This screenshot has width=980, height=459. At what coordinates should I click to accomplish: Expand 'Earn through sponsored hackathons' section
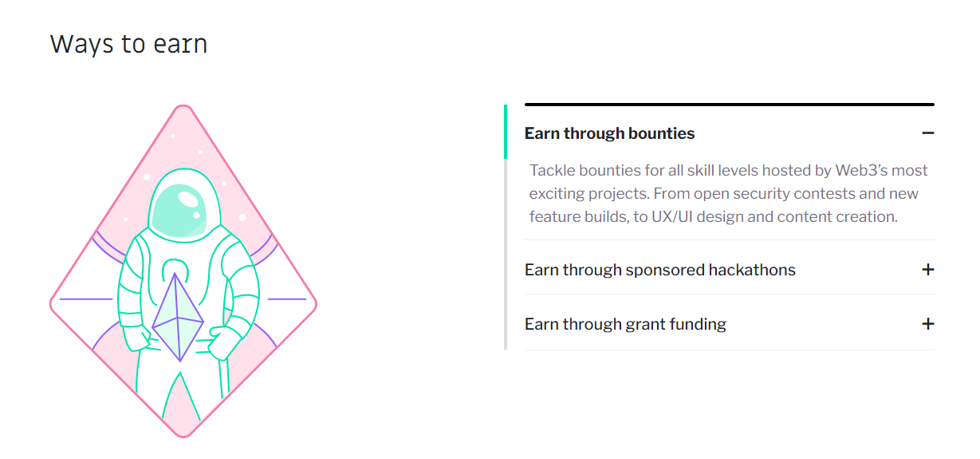tap(660, 270)
